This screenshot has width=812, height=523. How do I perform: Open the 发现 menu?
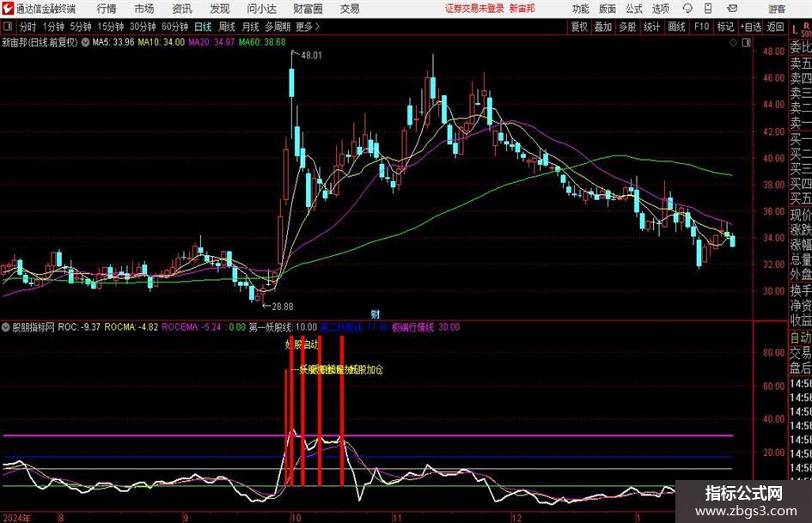[x=220, y=9]
